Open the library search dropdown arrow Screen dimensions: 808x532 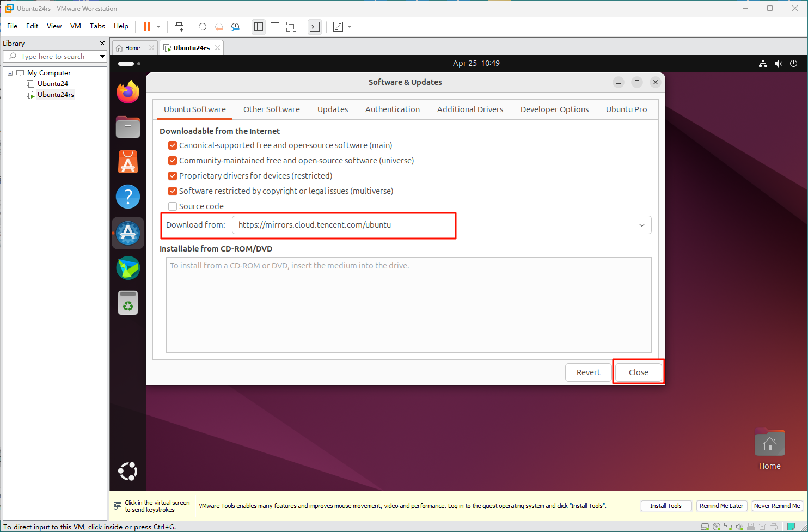click(x=102, y=57)
